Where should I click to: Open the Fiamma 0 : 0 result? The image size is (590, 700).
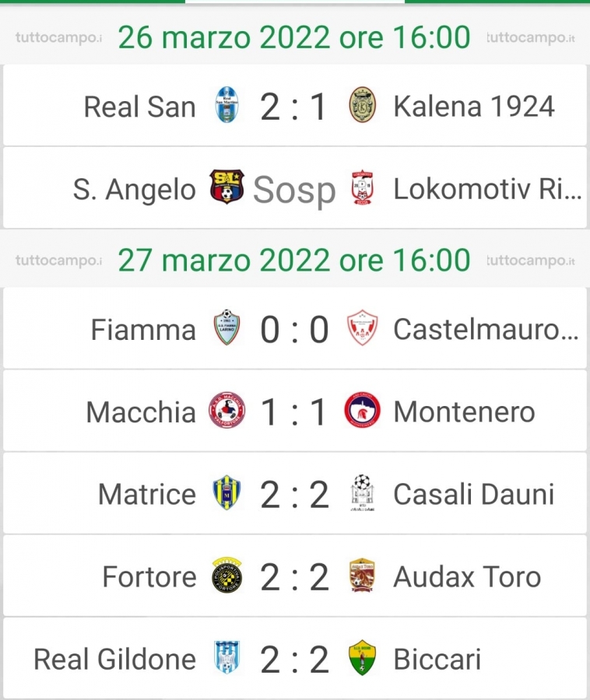click(294, 330)
